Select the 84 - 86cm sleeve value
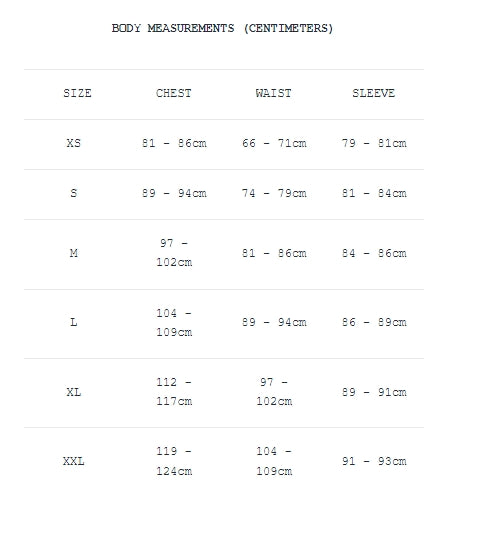This screenshot has width=489, height=541. pos(374,253)
